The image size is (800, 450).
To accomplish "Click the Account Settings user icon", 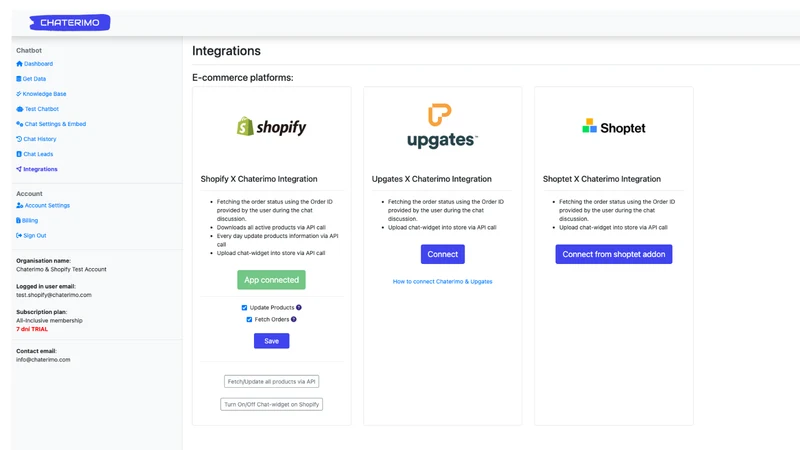I will pos(20,205).
